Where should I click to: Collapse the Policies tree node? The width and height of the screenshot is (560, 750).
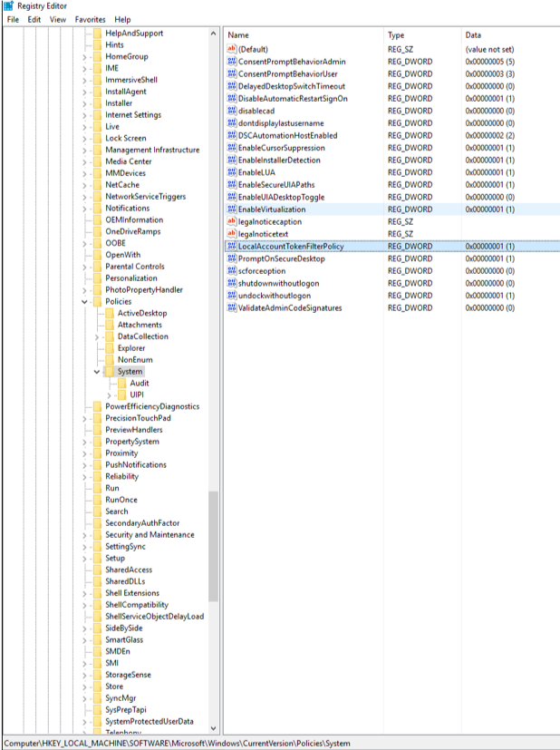point(84,302)
